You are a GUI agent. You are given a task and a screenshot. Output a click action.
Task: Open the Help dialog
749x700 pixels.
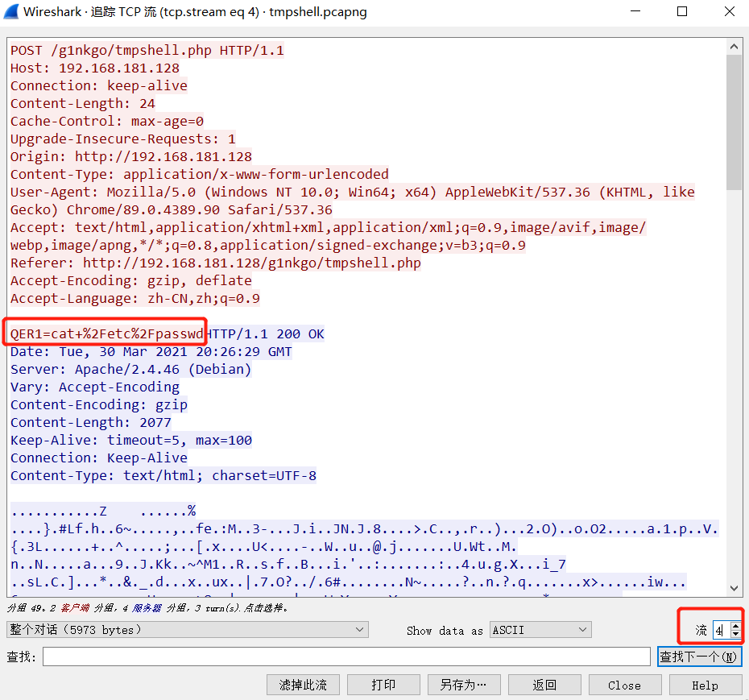click(706, 685)
